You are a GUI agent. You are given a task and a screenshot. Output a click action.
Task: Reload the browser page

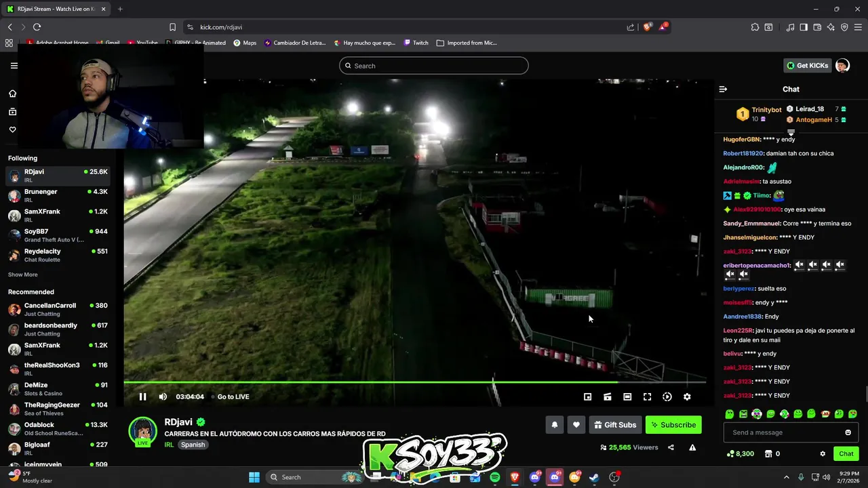pyautogui.click(x=37, y=27)
